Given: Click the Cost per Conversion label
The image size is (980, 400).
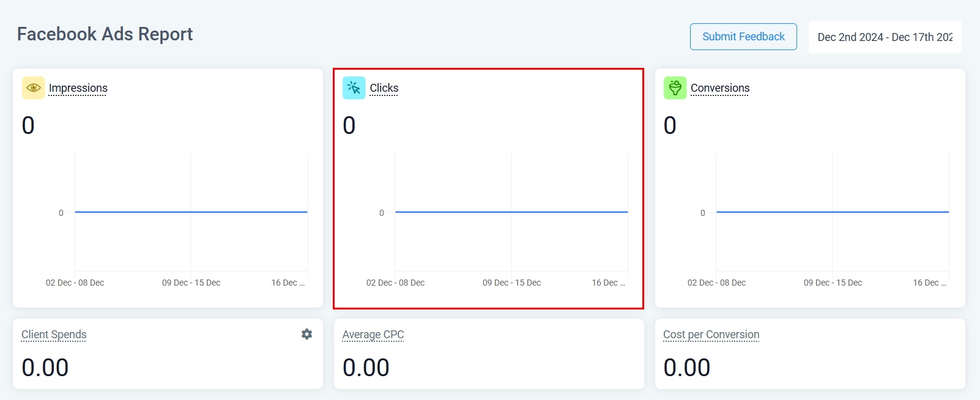Looking at the screenshot, I should (x=711, y=335).
